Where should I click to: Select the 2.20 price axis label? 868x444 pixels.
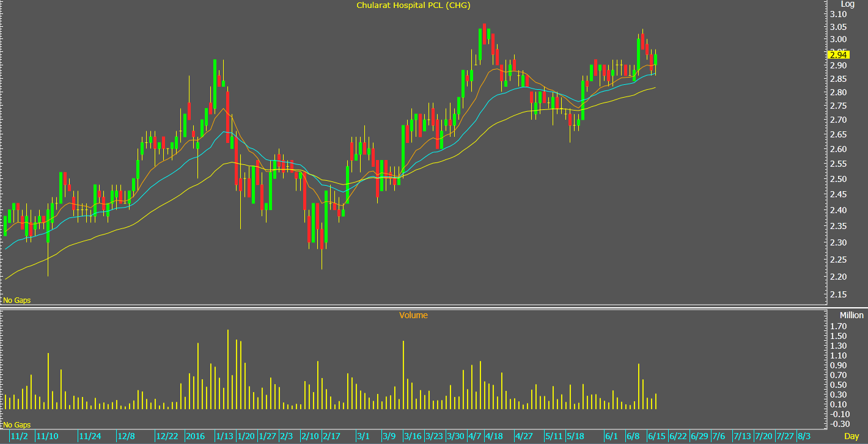tap(837, 277)
